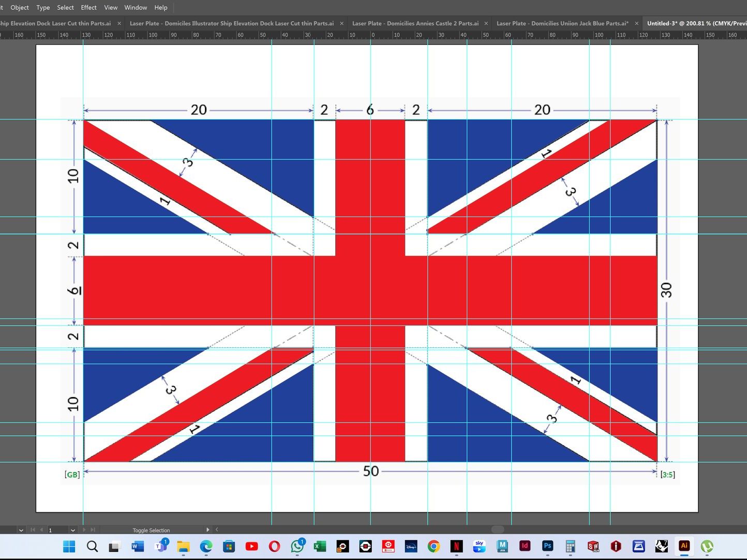Go to the previous artboard

point(41,530)
